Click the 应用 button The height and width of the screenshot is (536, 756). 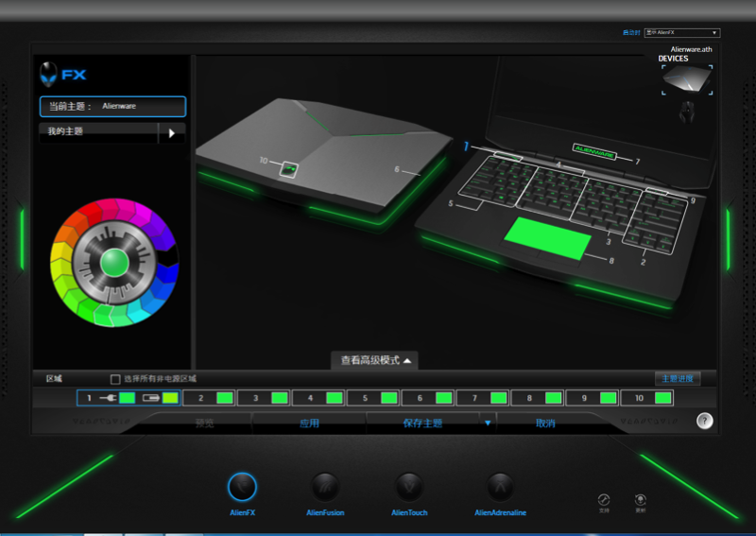coord(309,424)
